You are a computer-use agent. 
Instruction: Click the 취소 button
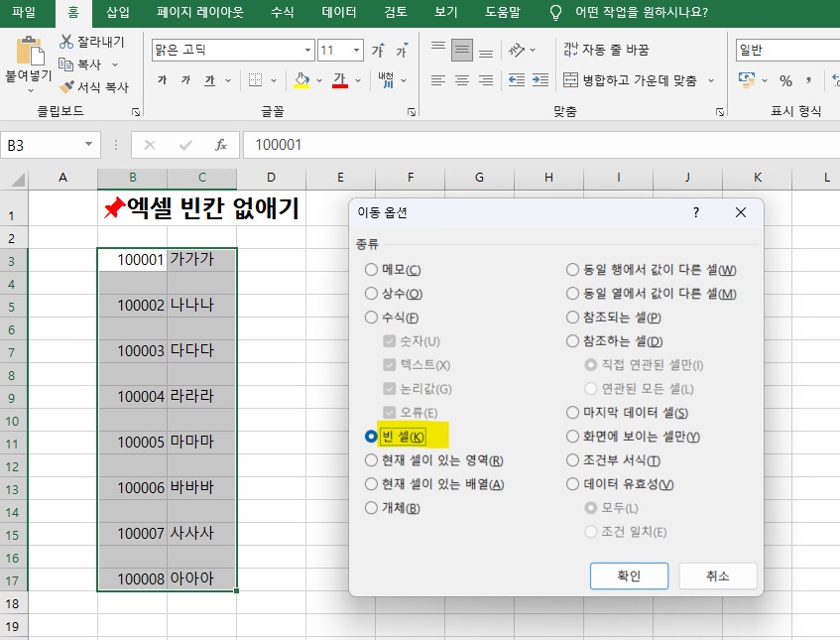click(x=718, y=576)
